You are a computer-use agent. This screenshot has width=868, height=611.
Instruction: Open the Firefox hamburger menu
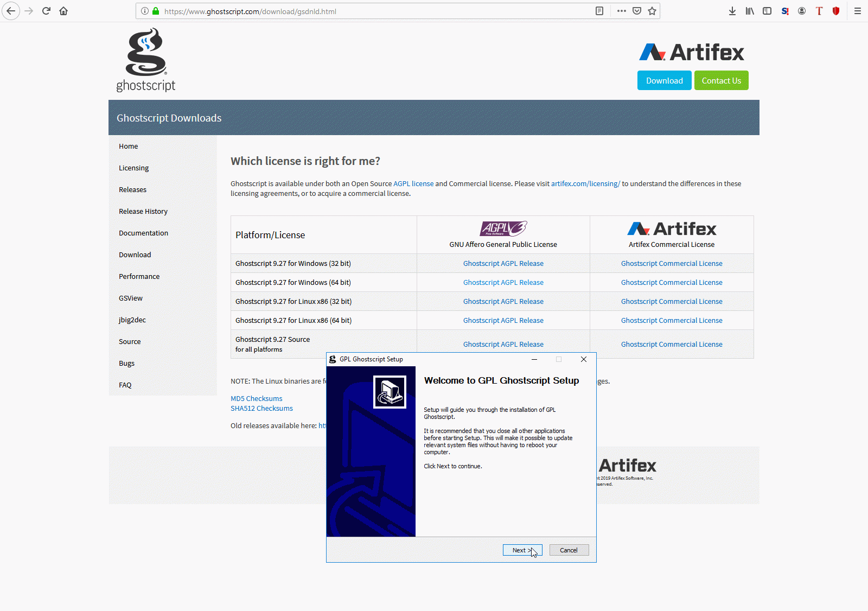(x=858, y=11)
